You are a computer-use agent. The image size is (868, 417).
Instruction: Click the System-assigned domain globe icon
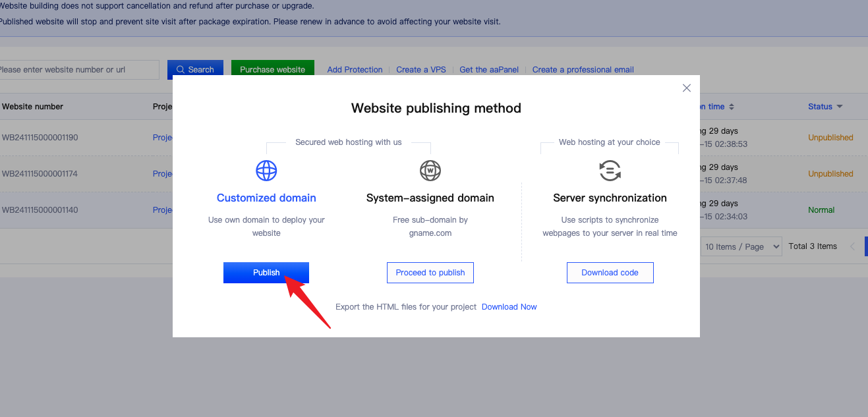430,171
